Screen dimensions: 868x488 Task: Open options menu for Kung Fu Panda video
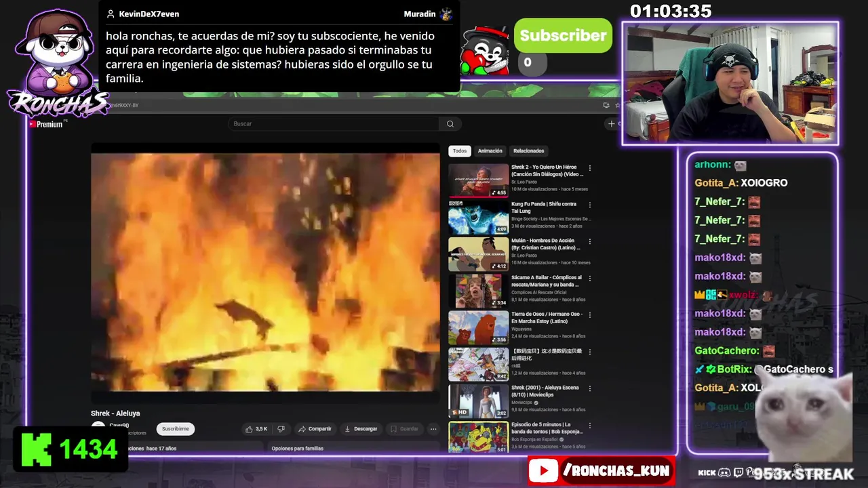pos(590,205)
